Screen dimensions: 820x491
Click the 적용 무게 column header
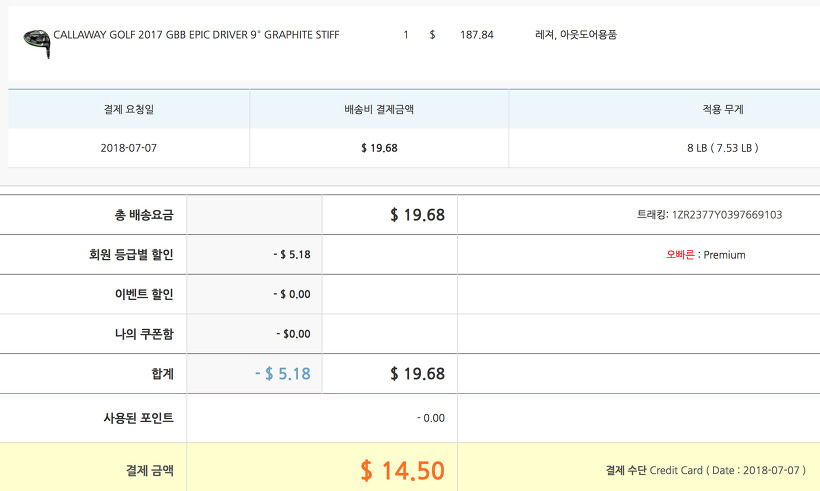tap(723, 109)
